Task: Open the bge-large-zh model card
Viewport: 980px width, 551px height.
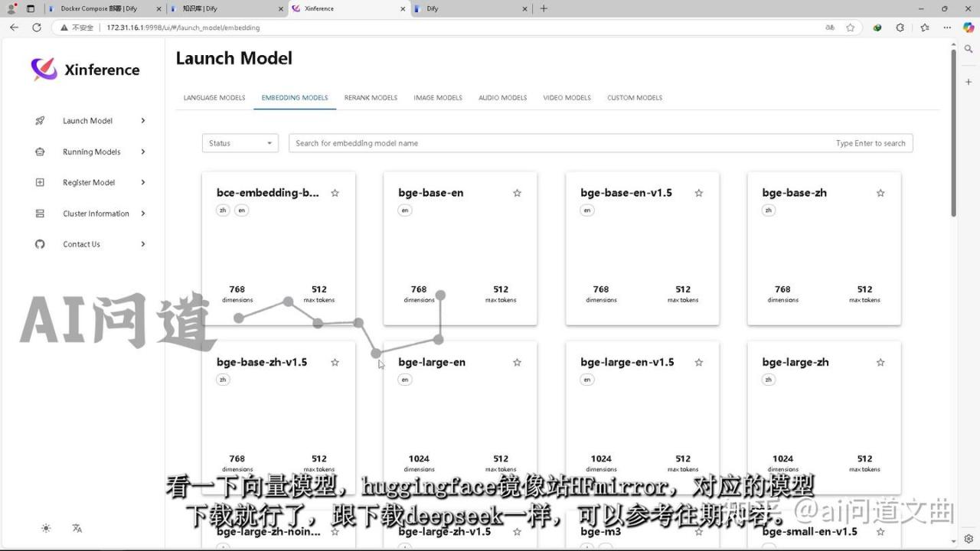Action: [824, 418]
